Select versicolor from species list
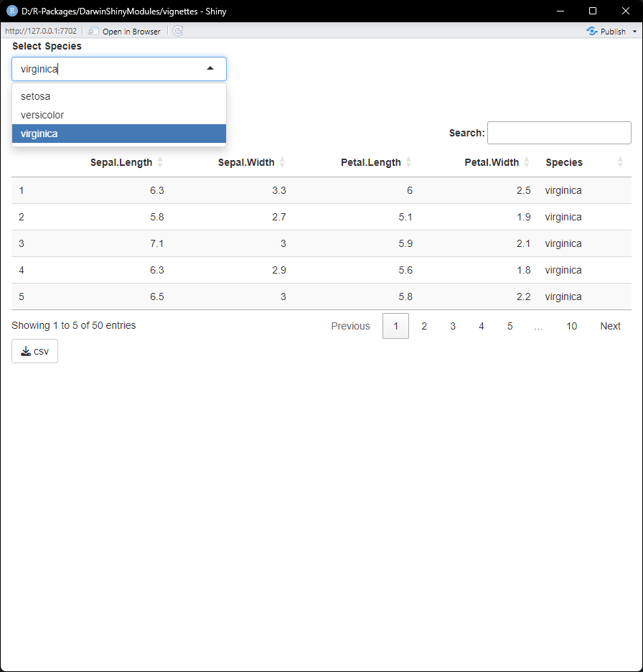Viewport: 643px width, 672px height. click(119, 115)
